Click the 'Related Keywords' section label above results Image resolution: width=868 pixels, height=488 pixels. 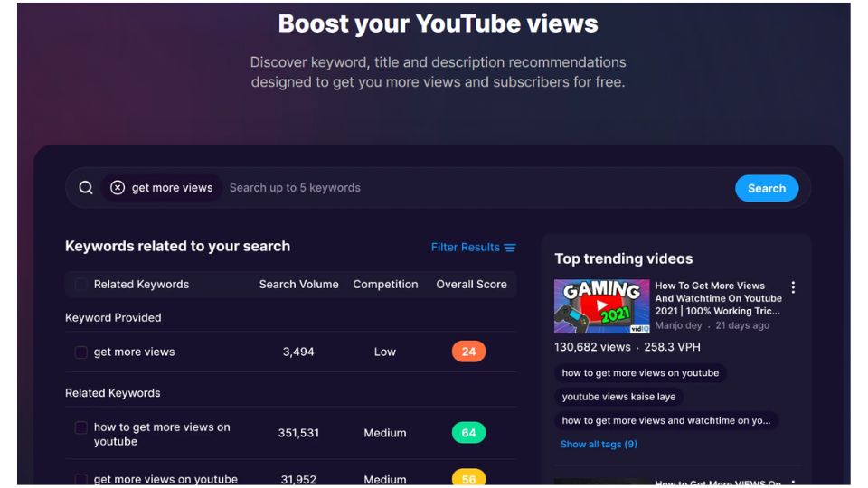click(x=112, y=393)
